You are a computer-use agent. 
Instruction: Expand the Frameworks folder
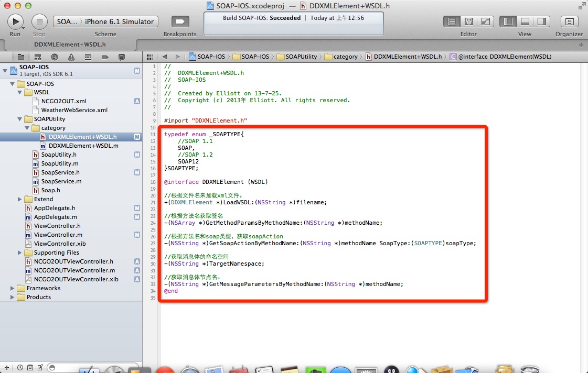coord(12,288)
